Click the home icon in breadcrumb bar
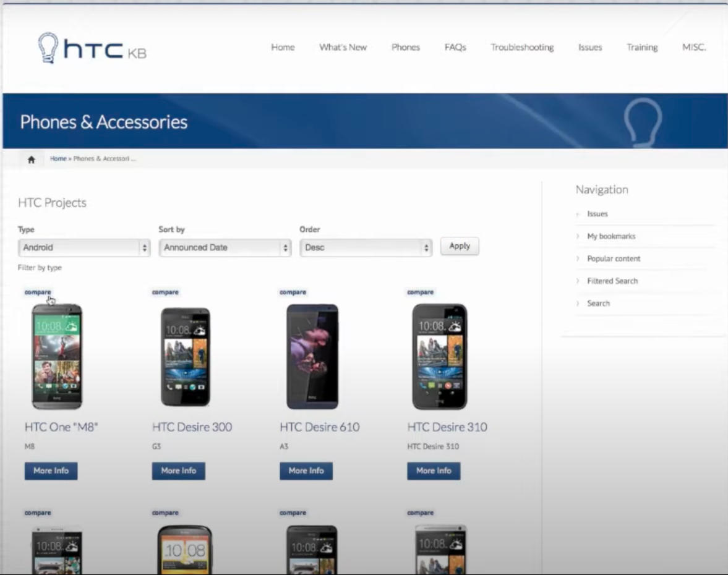This screenshot has height=575, width=728. tap(31, 160)
